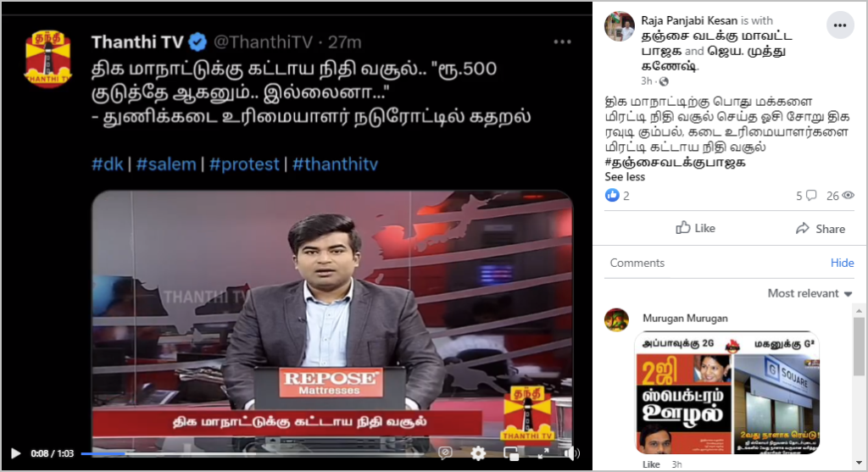Collapse post text with See less

point(625,177)
